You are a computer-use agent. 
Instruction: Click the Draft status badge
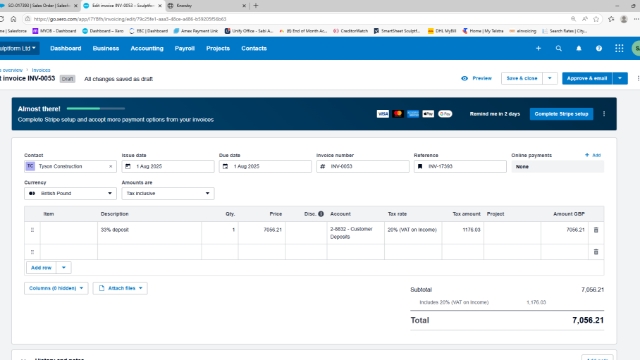click(67, 79)
